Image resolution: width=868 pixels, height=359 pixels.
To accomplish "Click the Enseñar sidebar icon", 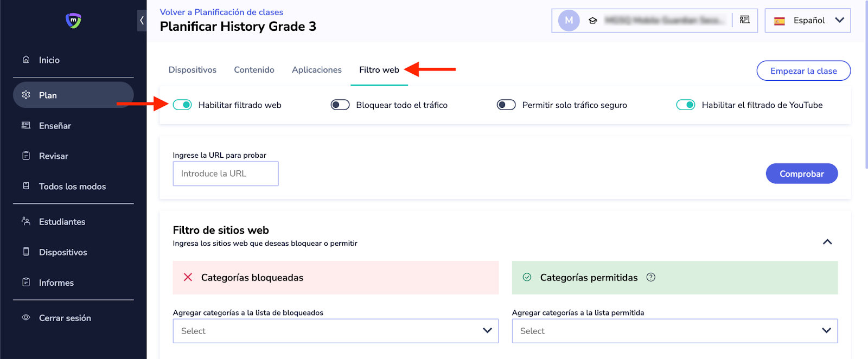I will point(26,125).
